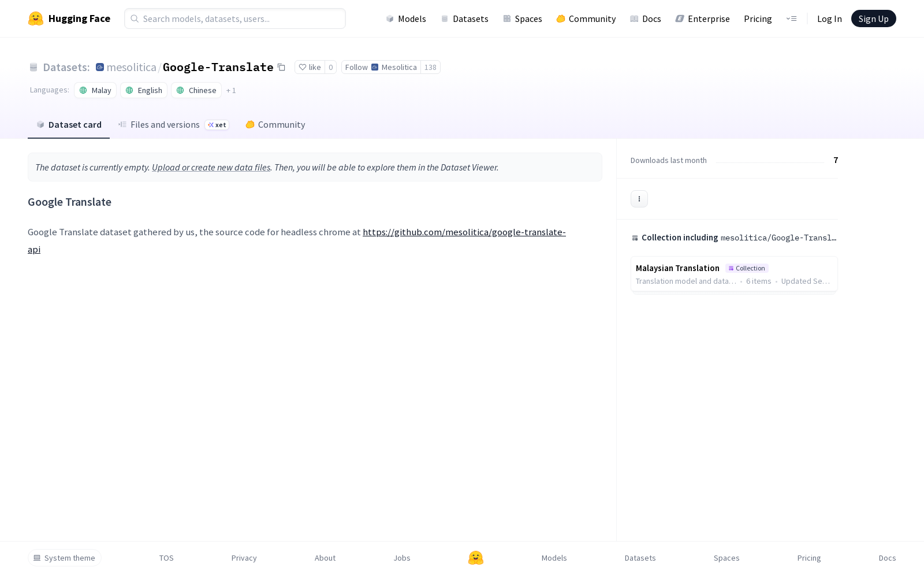Click the Sign Up button
The image size is (924, 578).
[873, 18]
